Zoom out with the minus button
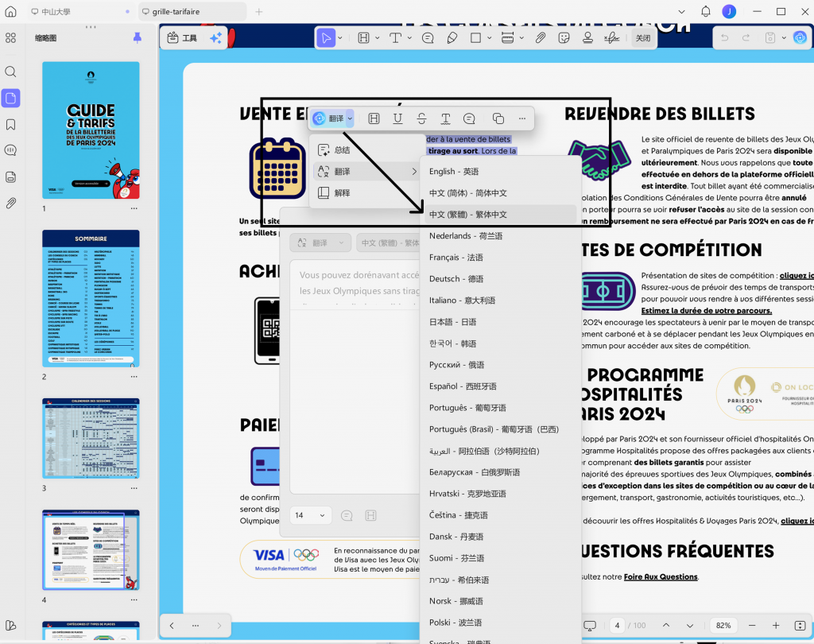Viewport: 814px width, 644px height. (752, 625)
